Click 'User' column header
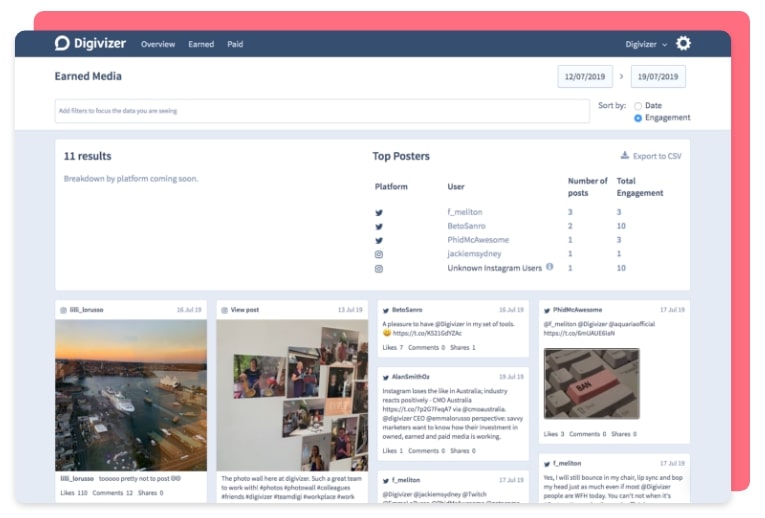 pyautogui.click(x=456, y=187)
